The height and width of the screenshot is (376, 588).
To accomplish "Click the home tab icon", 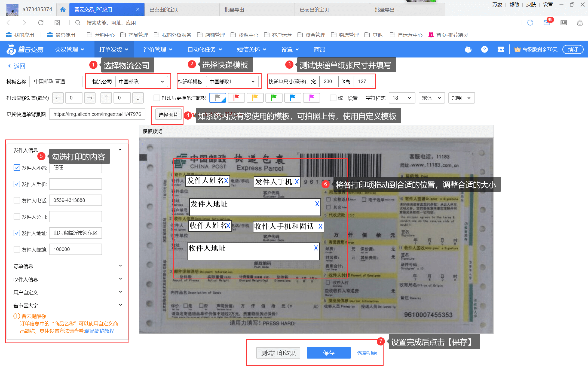I will [x=63, y=10].
